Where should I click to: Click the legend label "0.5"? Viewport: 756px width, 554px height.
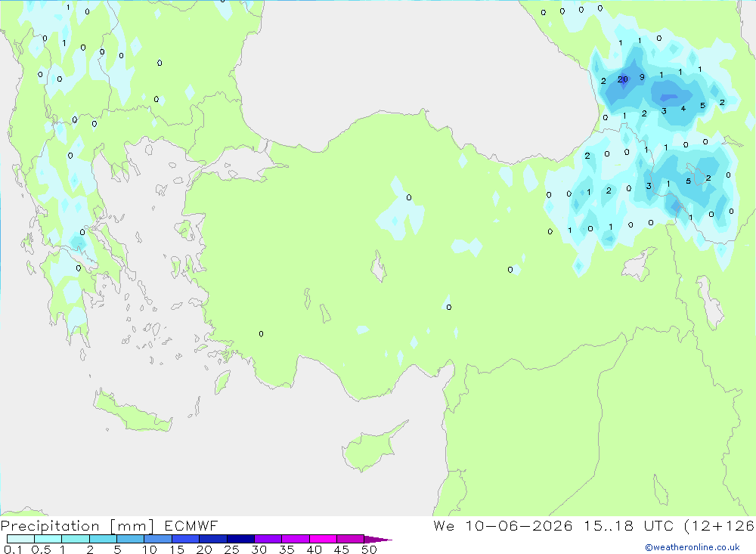pyautogui.click(x=41, y=549)
